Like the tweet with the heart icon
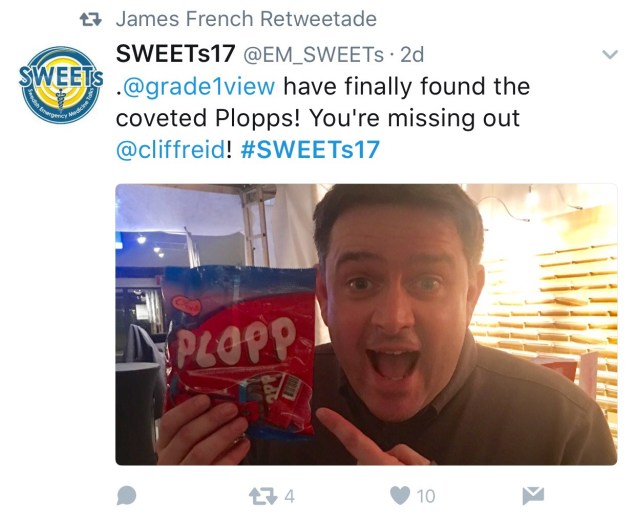This screenshot has width=636, height=524. tap(400, 496)
